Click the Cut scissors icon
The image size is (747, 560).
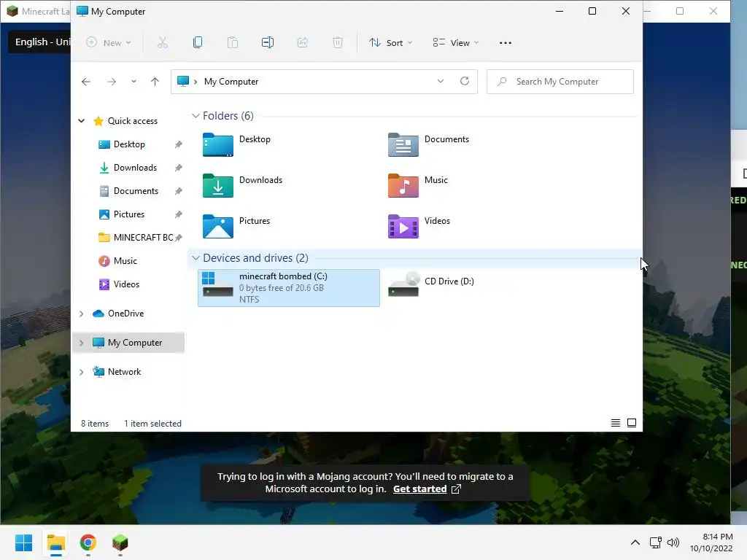pos(163,43)
